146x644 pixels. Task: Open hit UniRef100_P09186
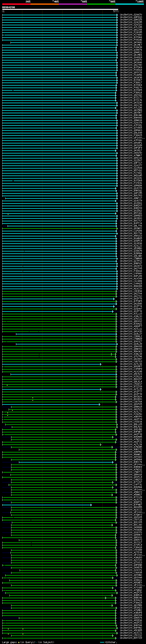point(131,40)
